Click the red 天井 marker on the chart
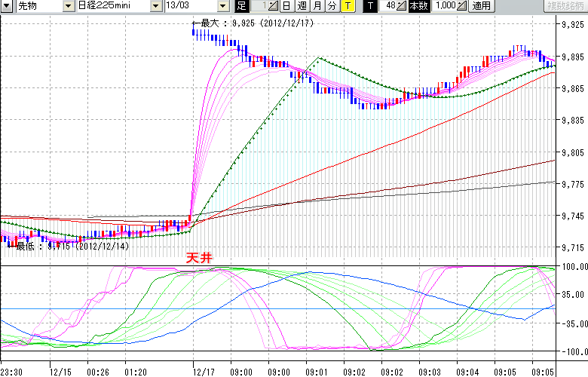The height and width of the screenshot is (377, 588). [199, 258]
